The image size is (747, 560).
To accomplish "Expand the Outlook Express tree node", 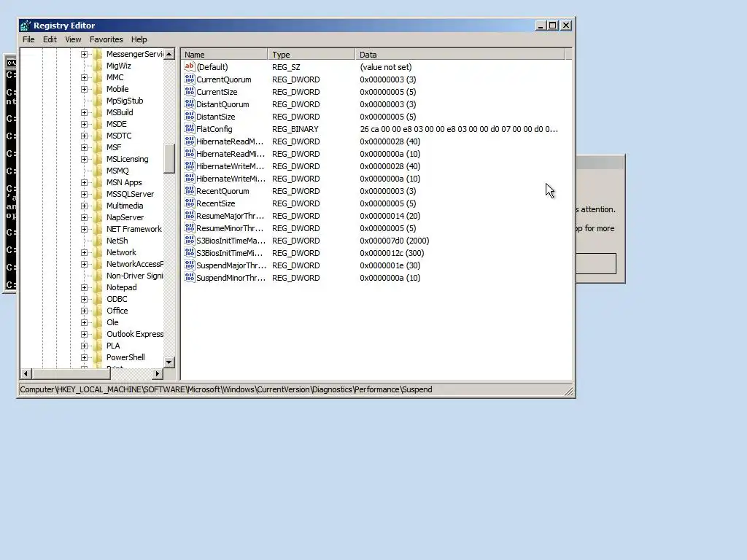I will click(x=85, y=334).
